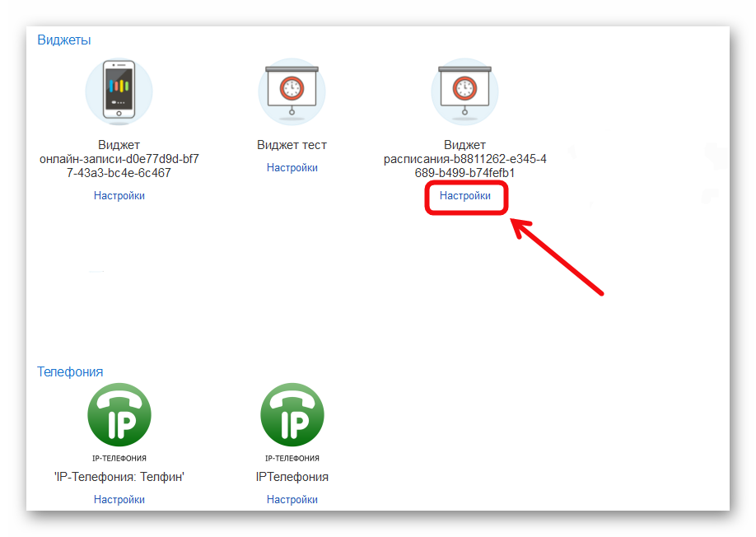Select the IPТелефония name label

(x=292, y=477)
